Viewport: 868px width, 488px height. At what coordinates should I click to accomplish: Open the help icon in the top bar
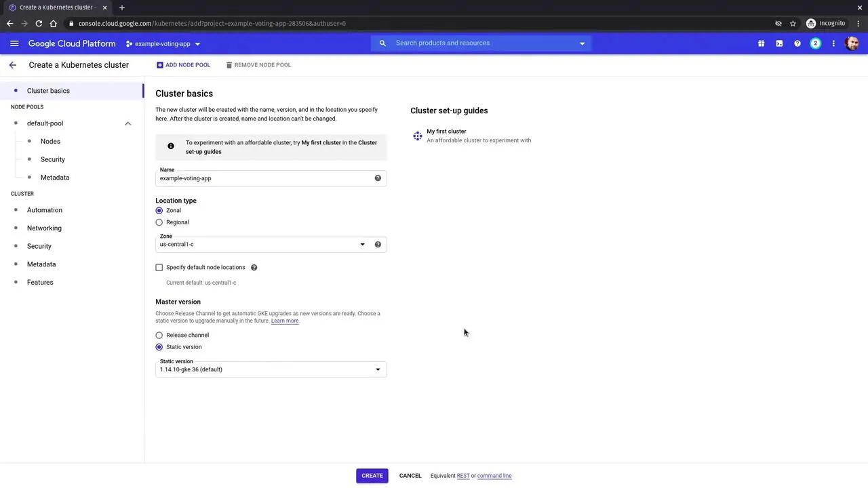[797, 43]
